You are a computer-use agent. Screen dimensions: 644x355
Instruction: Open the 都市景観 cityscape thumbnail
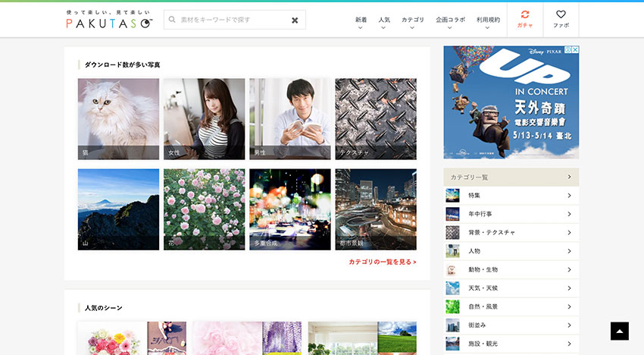tap(376, 209)
